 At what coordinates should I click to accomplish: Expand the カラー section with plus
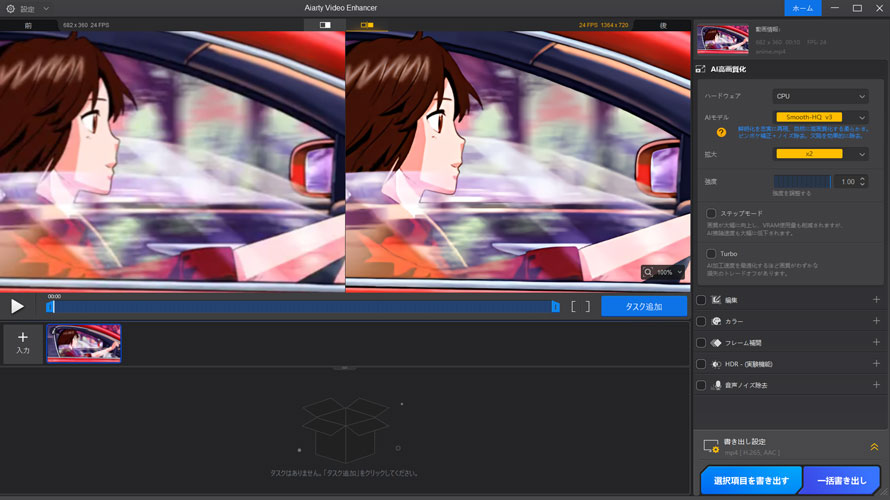[876, 321]
